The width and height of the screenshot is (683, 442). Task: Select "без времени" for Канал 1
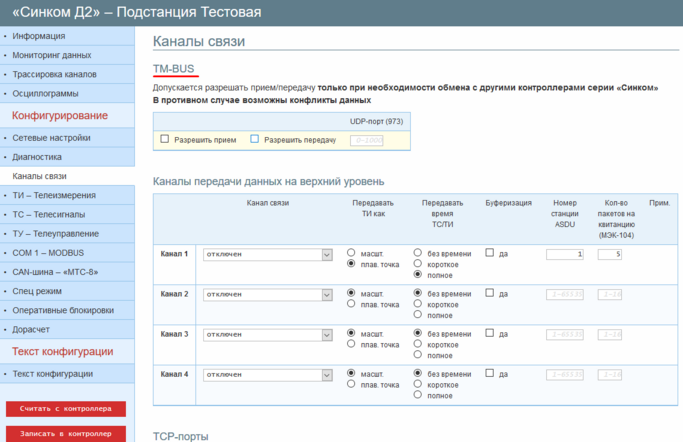click(x=418, y=253)
